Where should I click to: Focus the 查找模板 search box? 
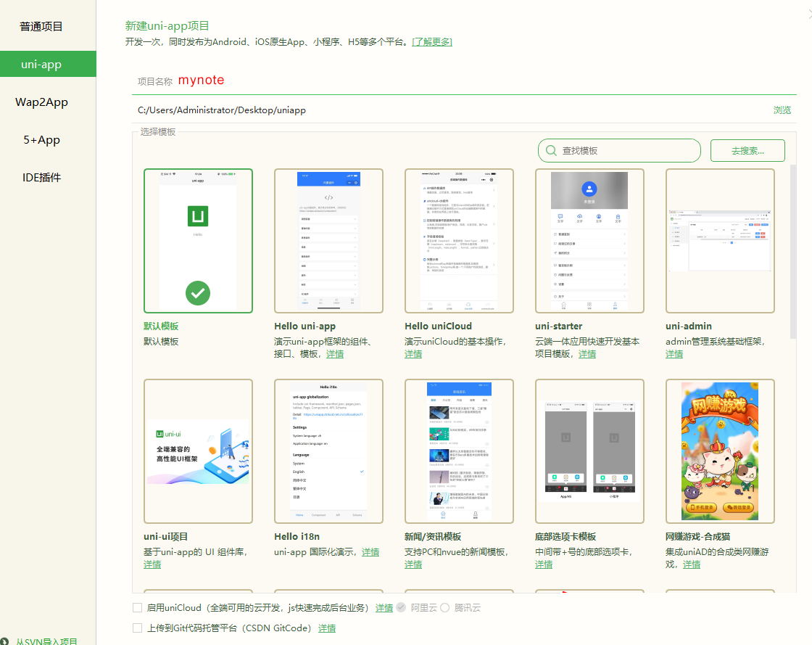[619, 151]
